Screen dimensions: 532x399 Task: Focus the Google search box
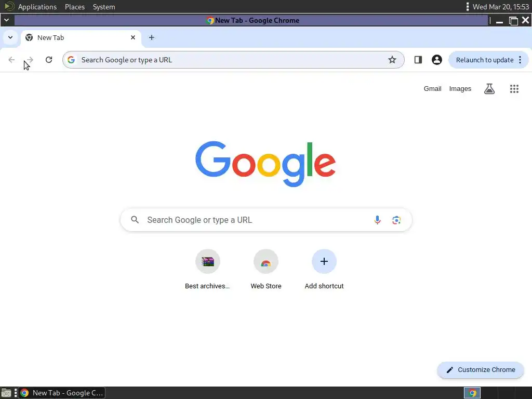point(266,220)
